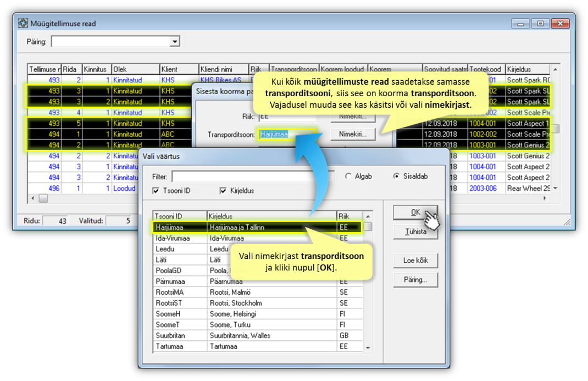The width and height of the screenshot is (588, 381).
Task: Select the Leedu zone row
Action: click(258, 249)
